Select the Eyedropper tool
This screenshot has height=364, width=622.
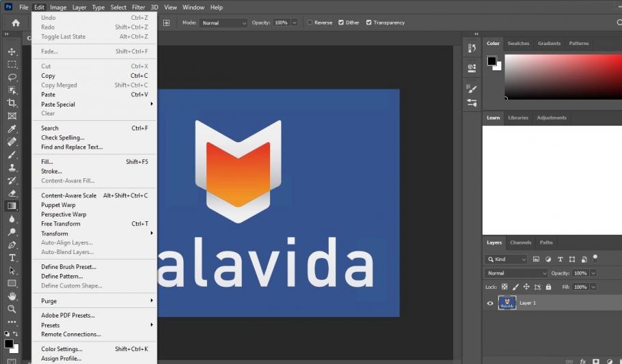[x=12, y=129]
